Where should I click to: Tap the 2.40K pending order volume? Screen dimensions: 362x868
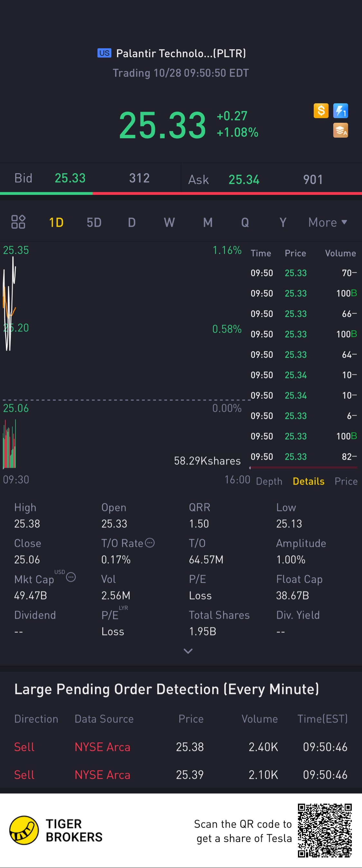pyautogui.click(x=263, y=747)
